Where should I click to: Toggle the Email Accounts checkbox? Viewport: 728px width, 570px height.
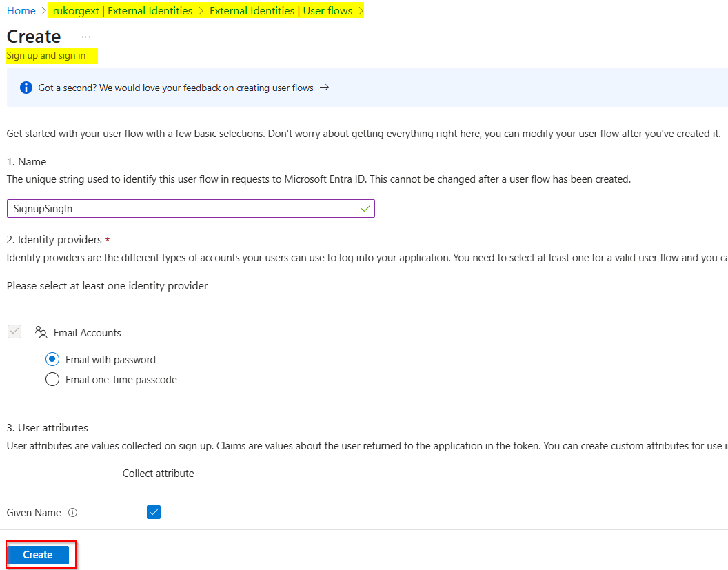coord(14,332)
